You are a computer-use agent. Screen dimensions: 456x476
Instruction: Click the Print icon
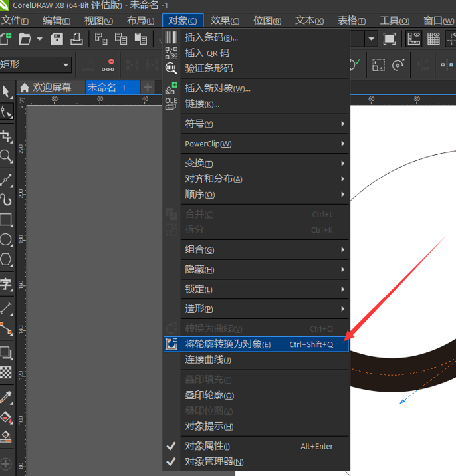point(76,39)
